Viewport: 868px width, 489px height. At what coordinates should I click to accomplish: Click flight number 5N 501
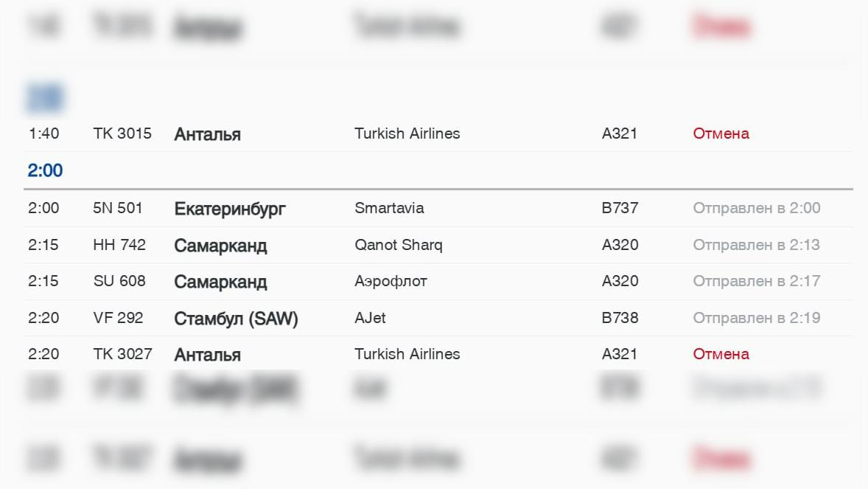118,208
